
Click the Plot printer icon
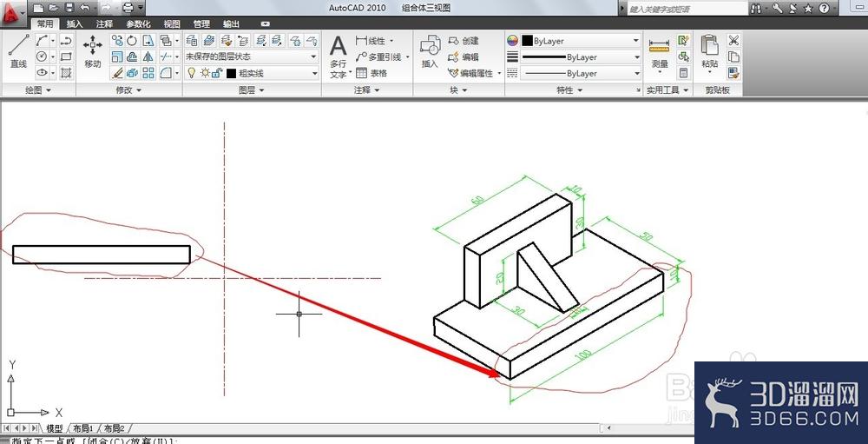click(128, 8)
